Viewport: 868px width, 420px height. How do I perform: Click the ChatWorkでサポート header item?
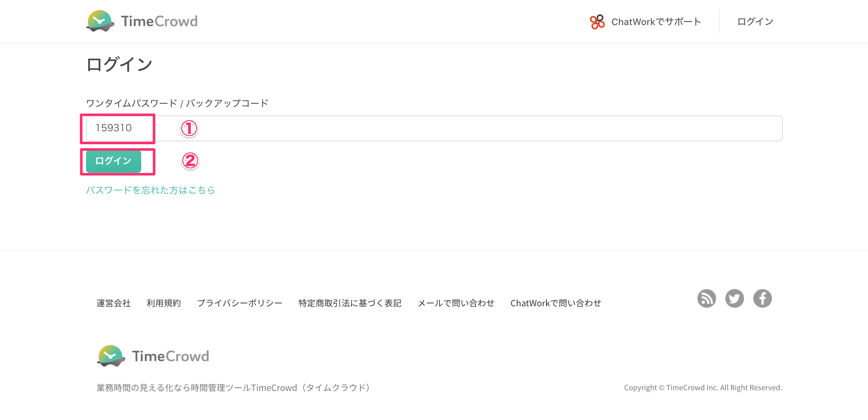656,21
